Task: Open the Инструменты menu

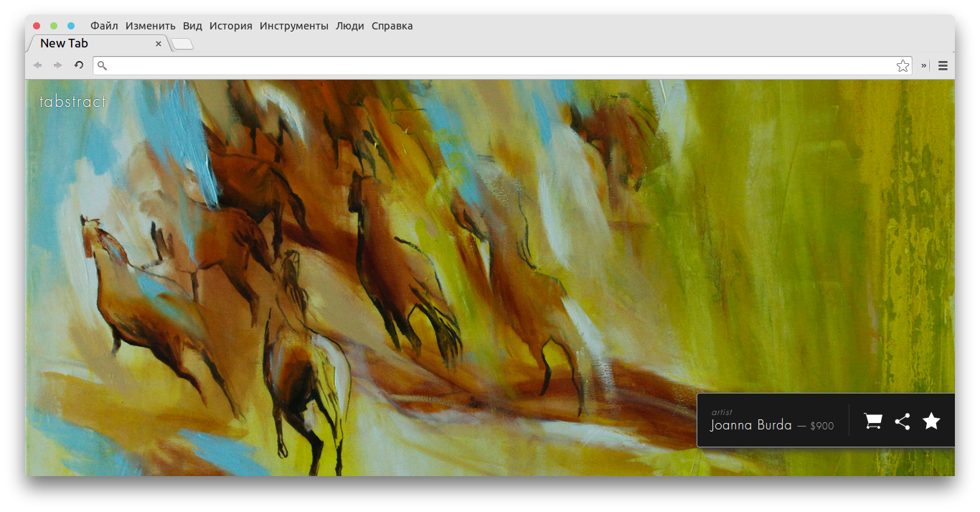Action: pyautogui.click(x=293, y=26)
